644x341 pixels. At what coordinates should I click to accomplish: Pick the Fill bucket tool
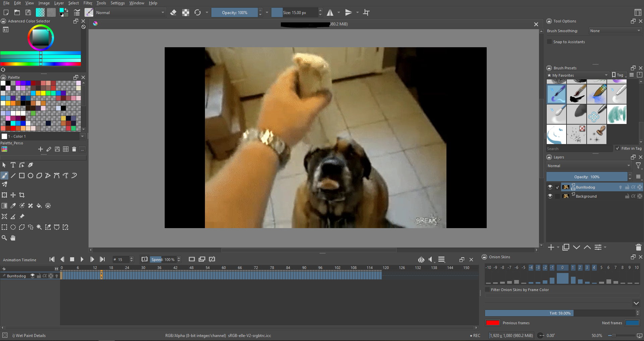pos(39,206)
